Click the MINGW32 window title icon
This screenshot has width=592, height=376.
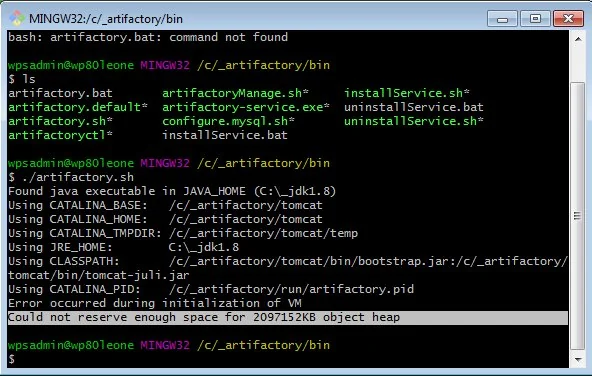pos(17,18)
